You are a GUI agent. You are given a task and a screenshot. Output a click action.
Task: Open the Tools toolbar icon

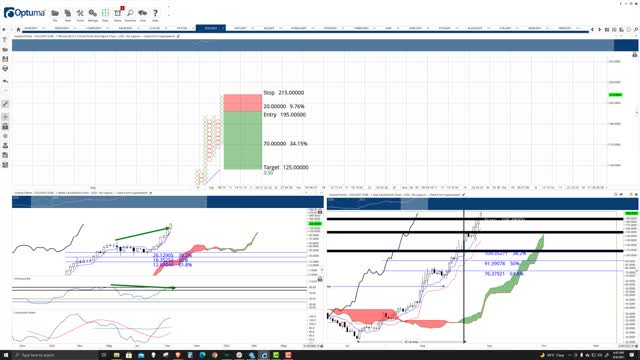tap(80, 14)
